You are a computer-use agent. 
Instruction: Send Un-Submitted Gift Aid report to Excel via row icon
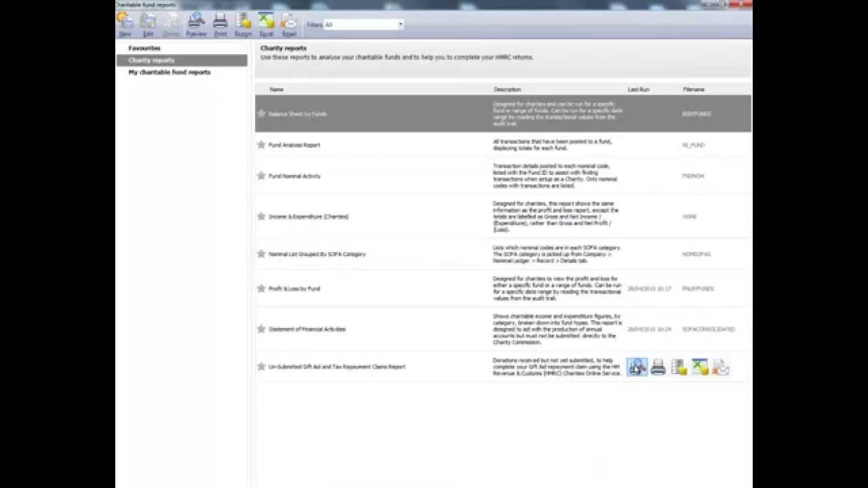click(700, 367)
